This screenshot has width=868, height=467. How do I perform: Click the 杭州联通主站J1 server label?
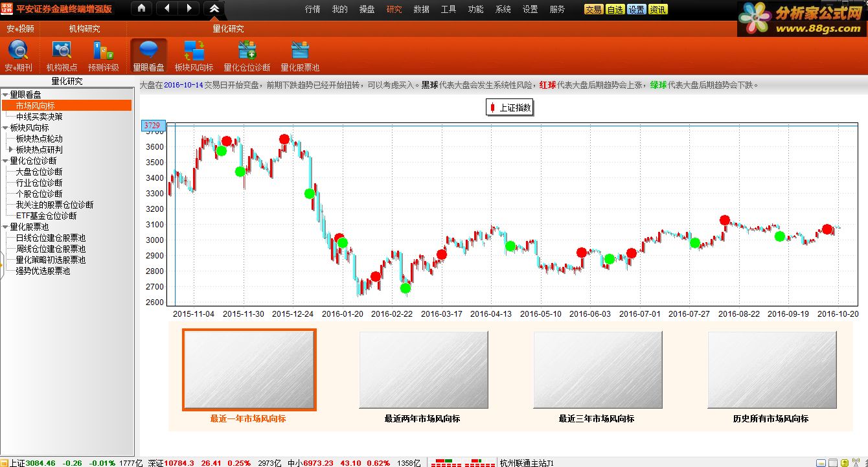(527, 463)
